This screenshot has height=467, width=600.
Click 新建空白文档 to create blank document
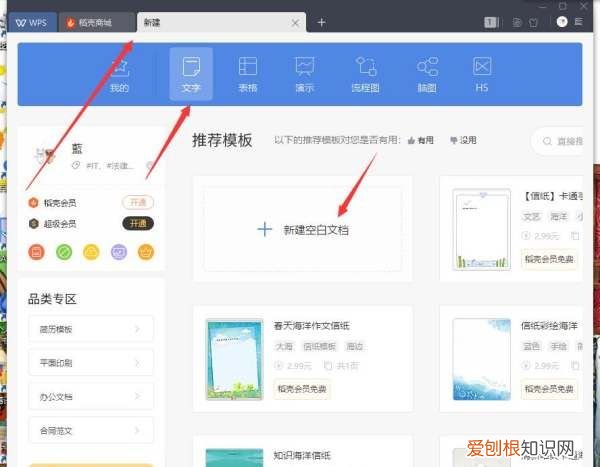pyautogui.click(x=302, y=229)
